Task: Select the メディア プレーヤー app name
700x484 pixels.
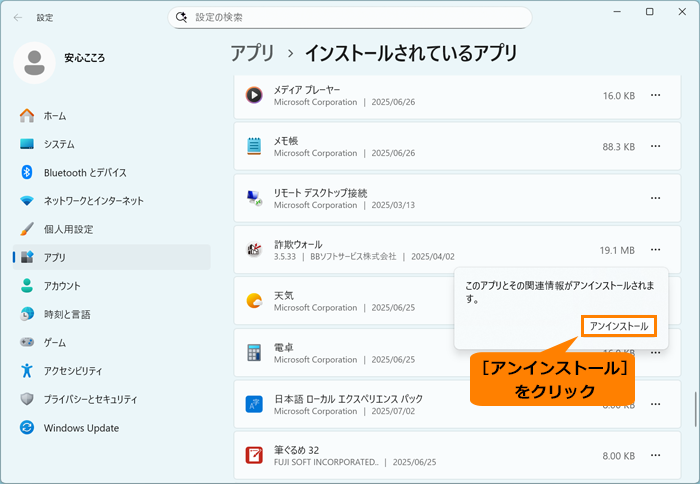Action: pos(307,90)
